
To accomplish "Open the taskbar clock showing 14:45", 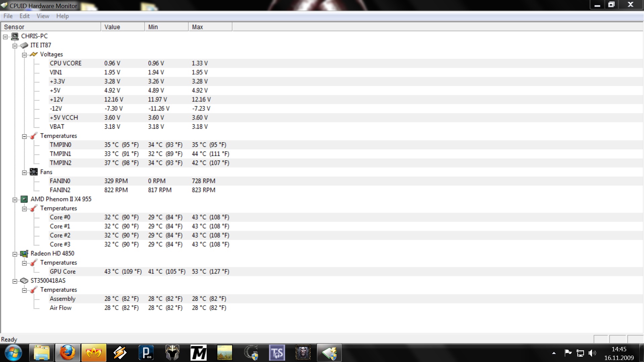I will [x=619, y=353].
